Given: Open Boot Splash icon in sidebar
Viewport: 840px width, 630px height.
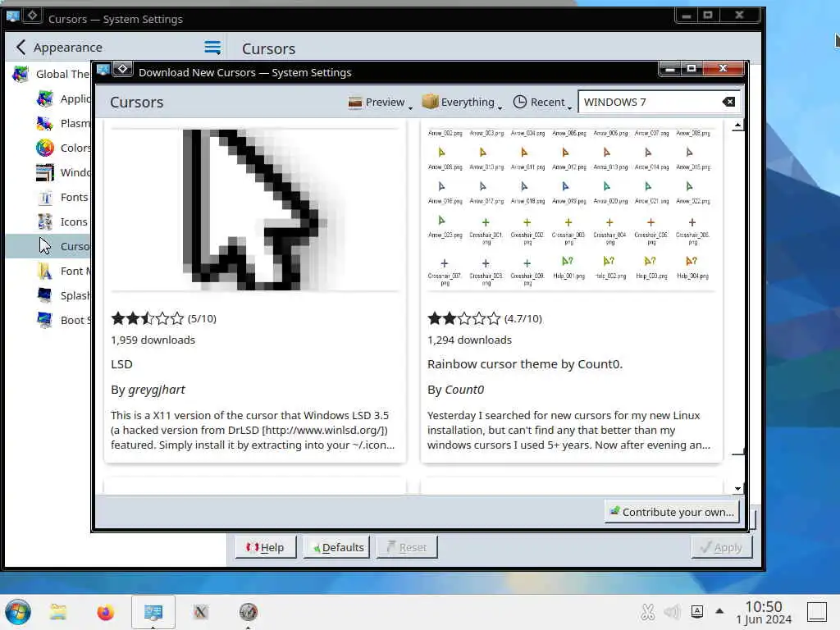Looking at the screenshot, I should point(45,321).
